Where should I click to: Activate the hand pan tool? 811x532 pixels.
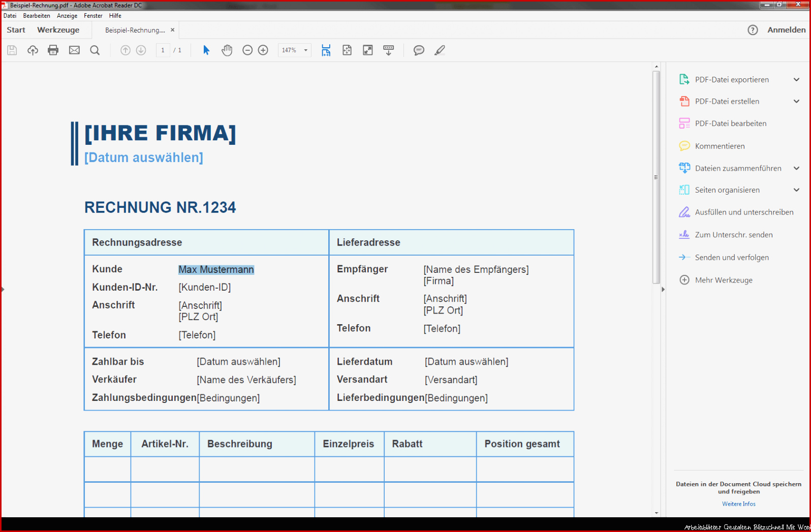pyautogui.click(x=227, y=50)
